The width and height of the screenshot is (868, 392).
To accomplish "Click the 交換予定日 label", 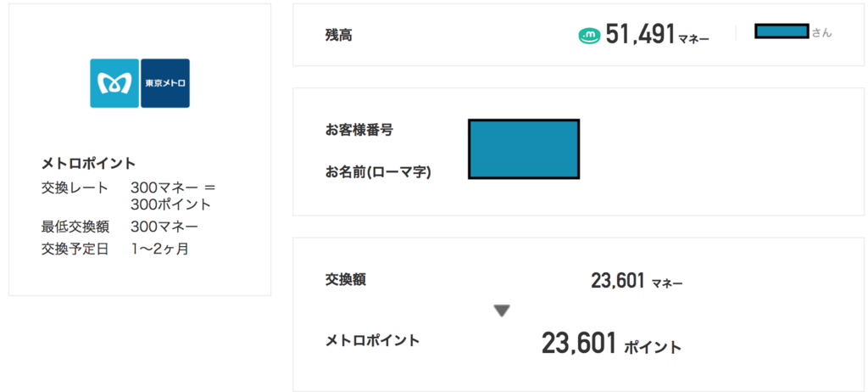I will pyautogui.click(x=75, y=249).
